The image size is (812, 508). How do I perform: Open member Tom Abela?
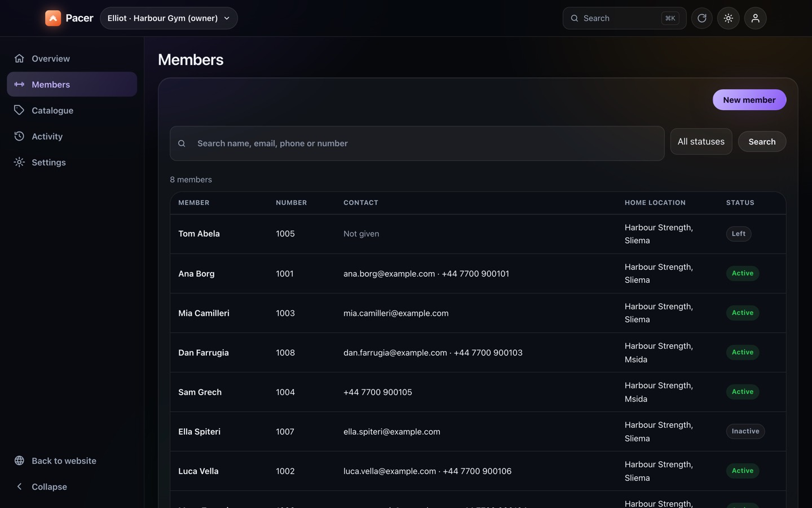click(x=199, y=234)
